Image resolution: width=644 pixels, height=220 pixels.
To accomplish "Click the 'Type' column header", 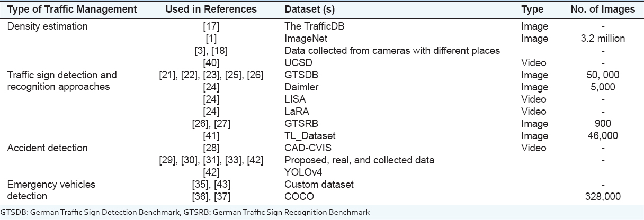I will point(532,10).
